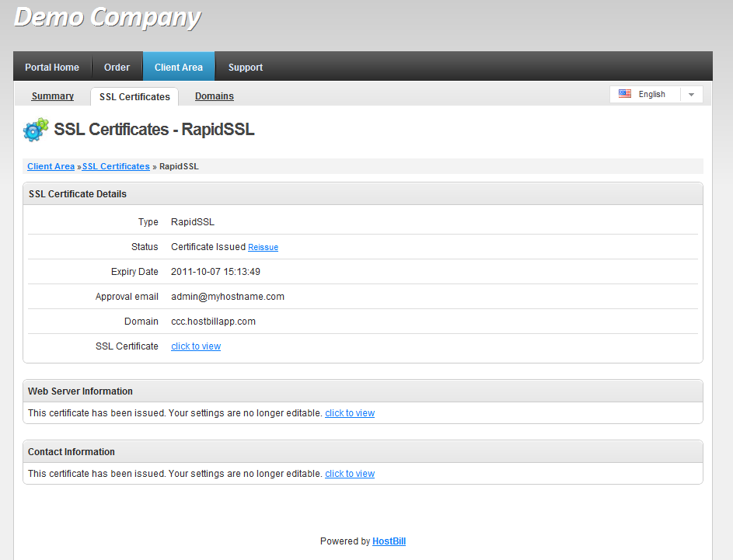Open click to view in Web Server Information
The image size is (733, 560).
(x=350, y=413)
